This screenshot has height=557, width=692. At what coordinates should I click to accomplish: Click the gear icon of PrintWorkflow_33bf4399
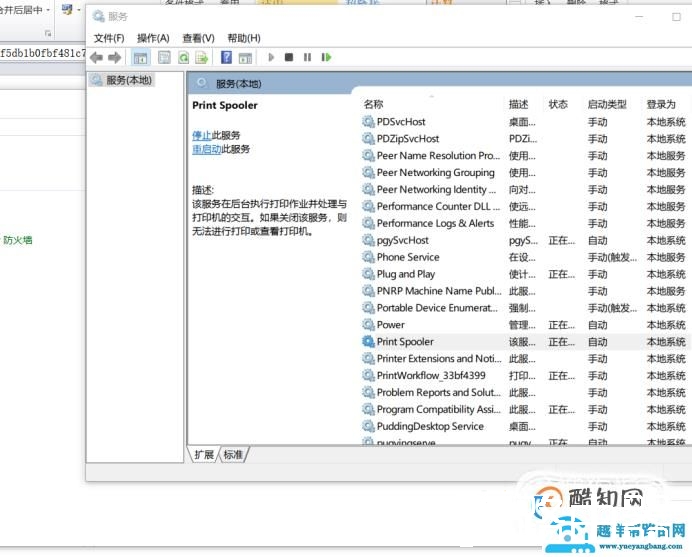click(368, 375)
